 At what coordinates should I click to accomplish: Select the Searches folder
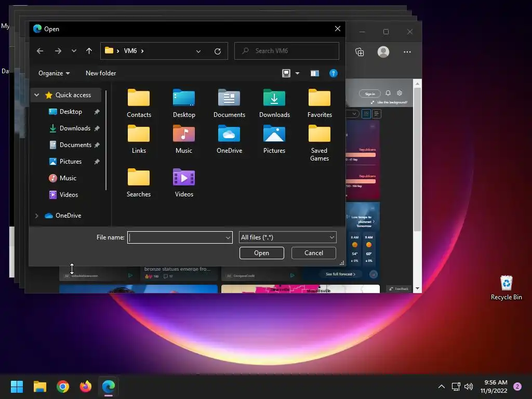click(138, 183)
